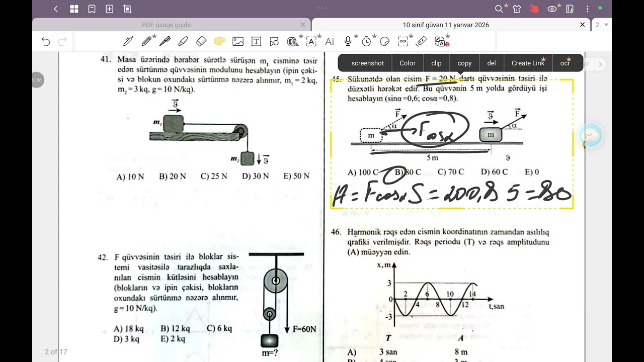
Task: Select the OCR tool in the toolbar
Action: coord(403,42)
